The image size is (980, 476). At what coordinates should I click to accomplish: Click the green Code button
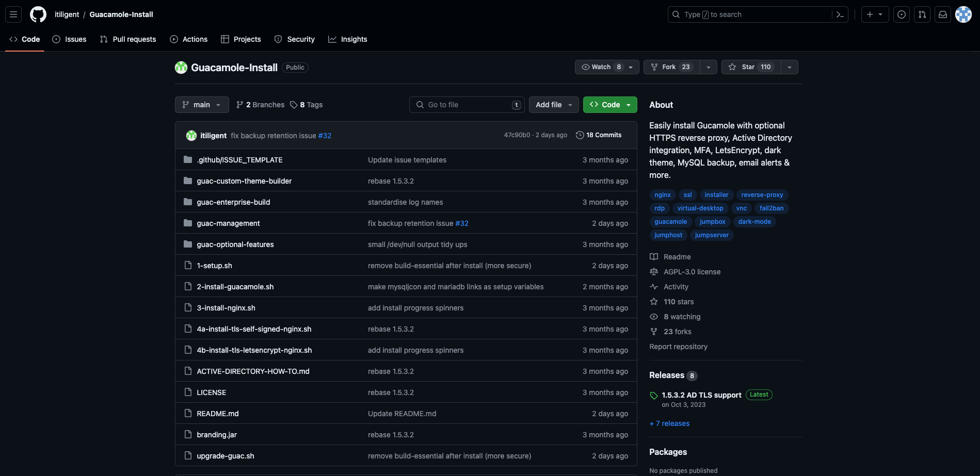click(x=609, y=104)
